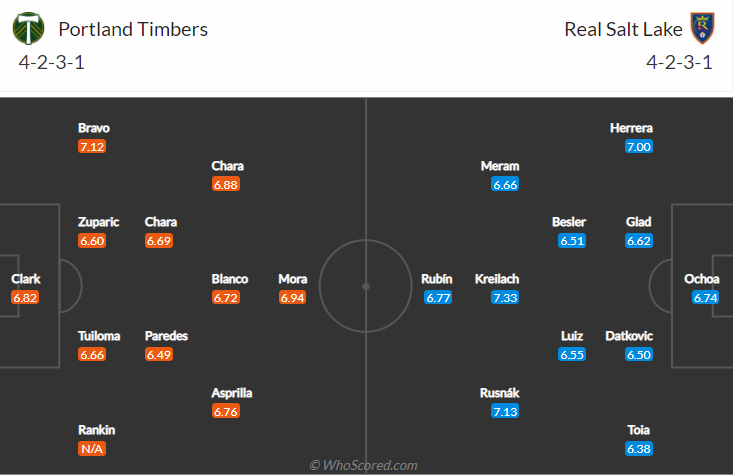Screen dimensions: 733x475
Task: Click Toia's 6.38 rating badge
Action: 638,449
